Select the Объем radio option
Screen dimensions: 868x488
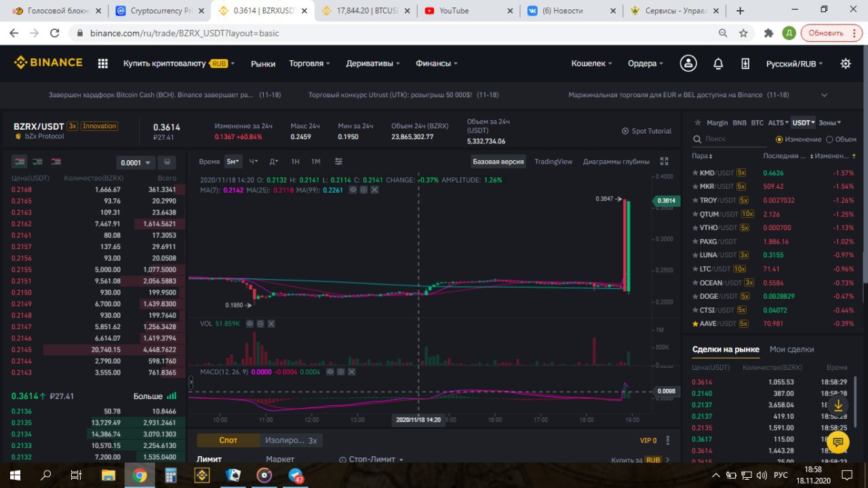click(829, 139)
